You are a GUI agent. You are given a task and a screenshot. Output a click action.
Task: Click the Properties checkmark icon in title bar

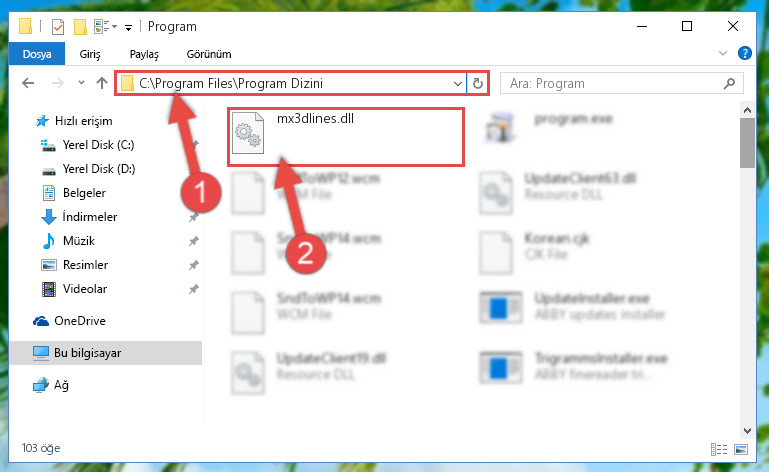[58, 26]
